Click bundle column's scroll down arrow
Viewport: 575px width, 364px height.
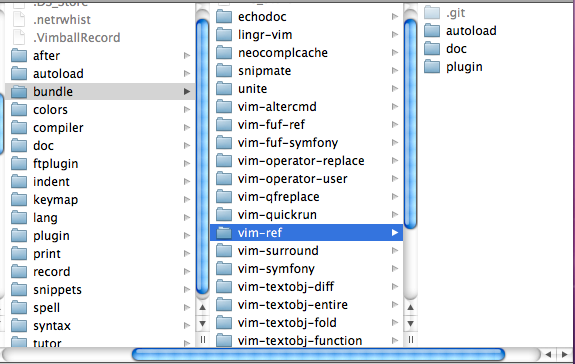coord(410,324)
